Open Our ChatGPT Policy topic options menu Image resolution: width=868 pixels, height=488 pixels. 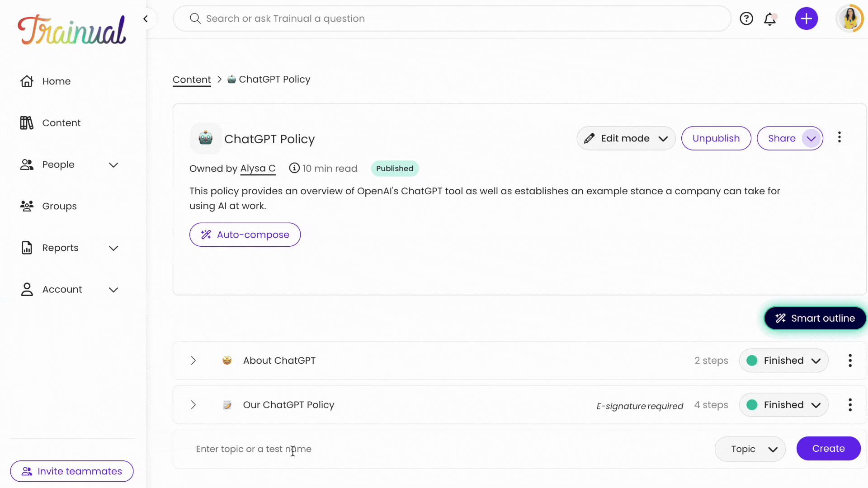coord(850,405)
